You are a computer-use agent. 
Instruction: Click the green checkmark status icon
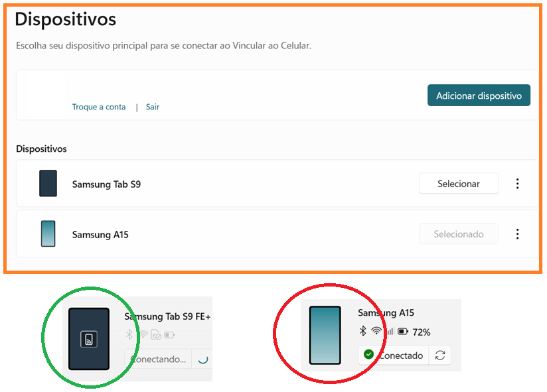click(x=368, y=355)
